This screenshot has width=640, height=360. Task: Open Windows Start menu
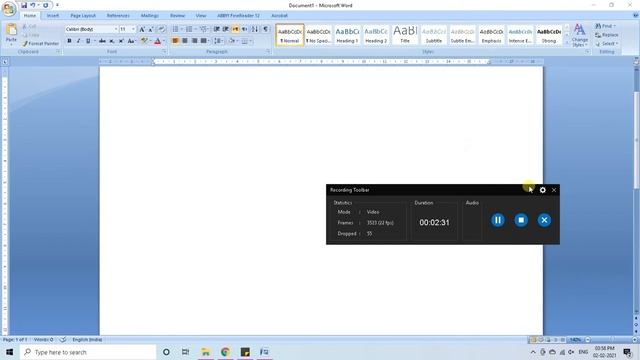pos(9,352)
